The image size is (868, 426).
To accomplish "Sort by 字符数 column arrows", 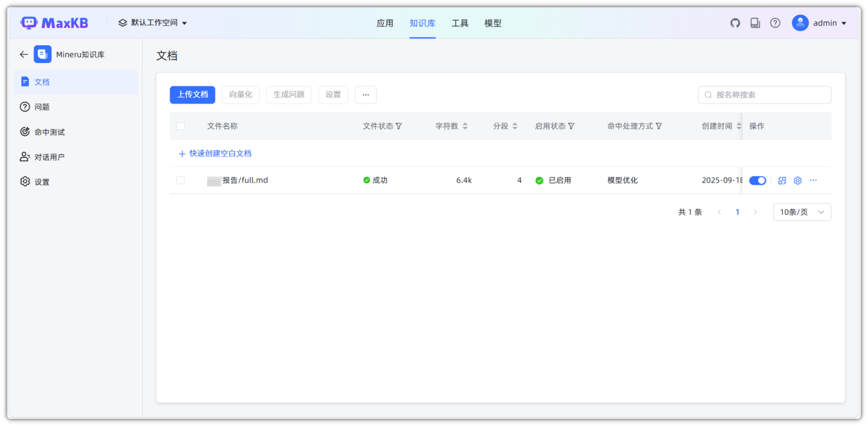I will pos(465,126).
